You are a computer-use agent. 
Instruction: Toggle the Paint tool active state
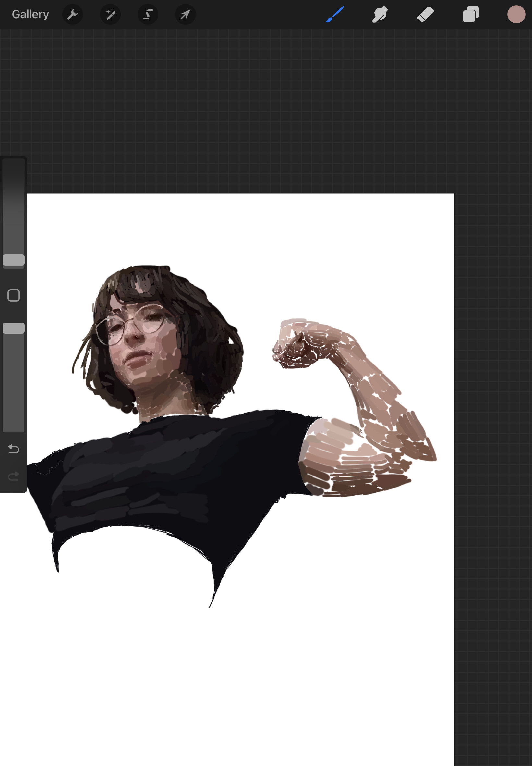coord(335,14)
